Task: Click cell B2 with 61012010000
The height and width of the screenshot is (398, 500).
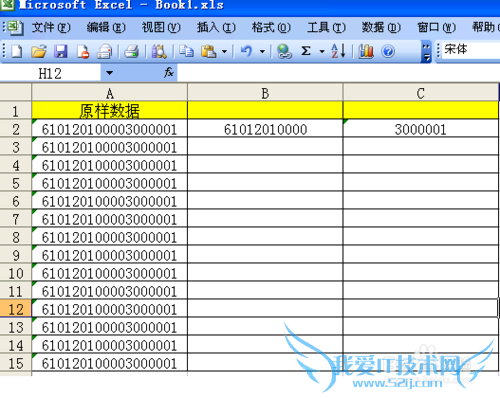Action: click(265, 129)
